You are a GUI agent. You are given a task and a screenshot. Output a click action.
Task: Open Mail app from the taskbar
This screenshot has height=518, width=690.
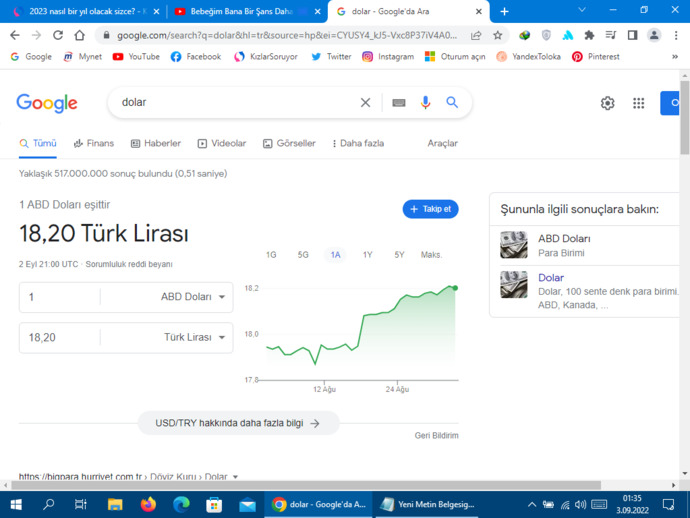247,505
